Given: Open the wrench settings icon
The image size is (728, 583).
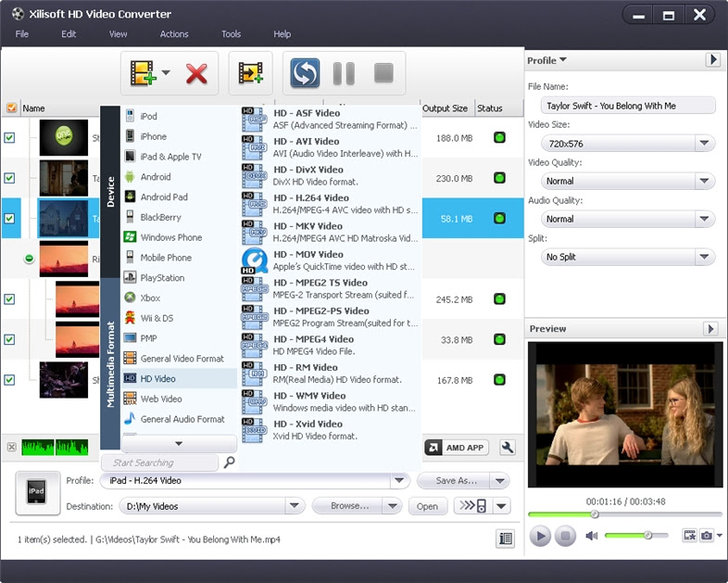Looking at the screenshot, I should pyautogui.click(x=508, y=448).
